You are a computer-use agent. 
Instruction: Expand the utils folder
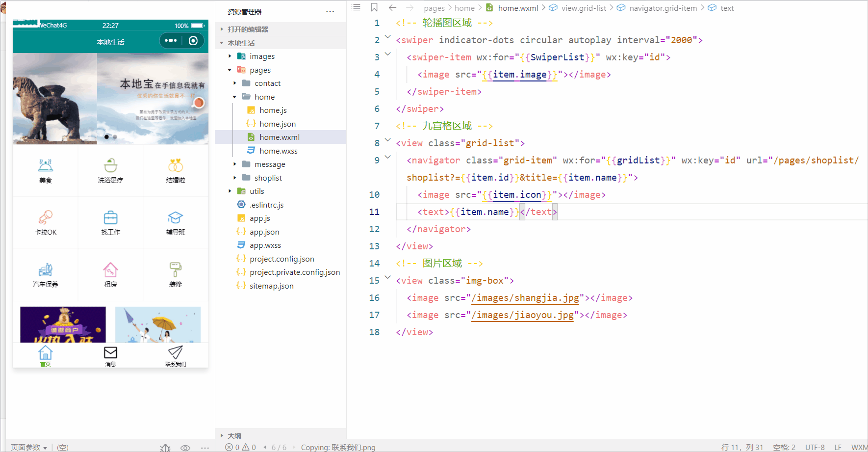230,191
